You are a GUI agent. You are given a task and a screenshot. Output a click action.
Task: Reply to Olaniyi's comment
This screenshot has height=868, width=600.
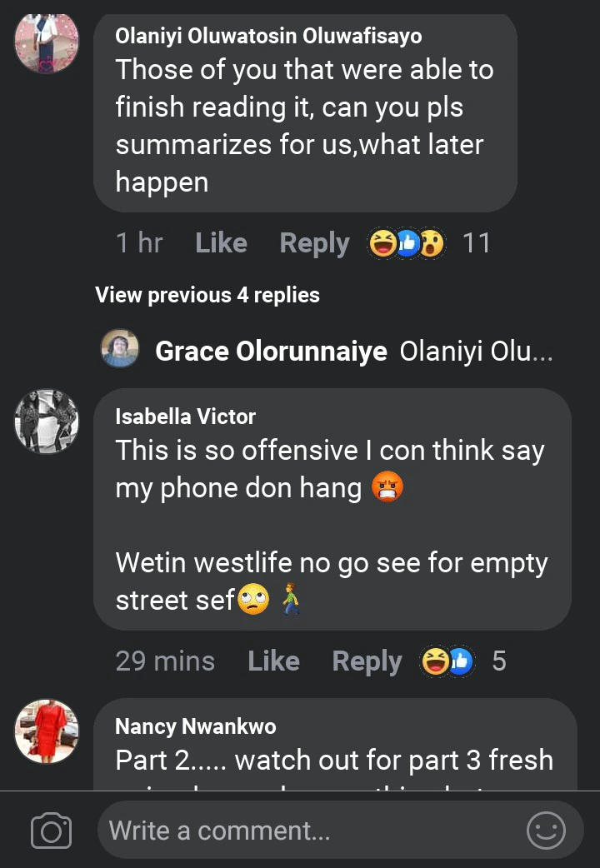coord(314,243)
